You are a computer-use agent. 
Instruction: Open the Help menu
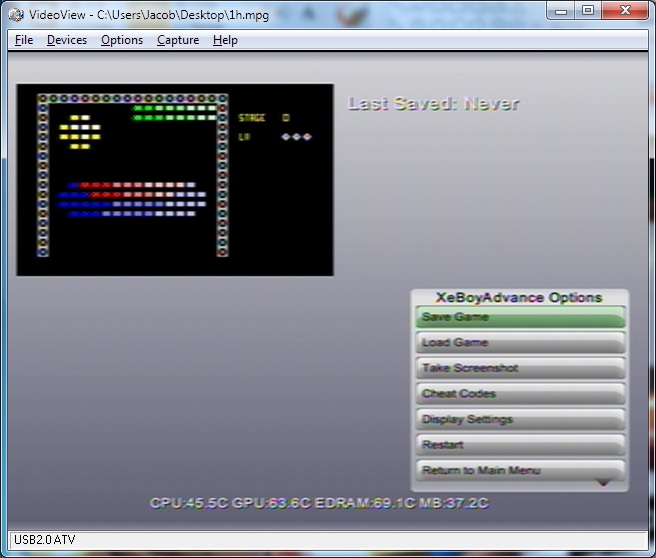[x=225, y=40]
